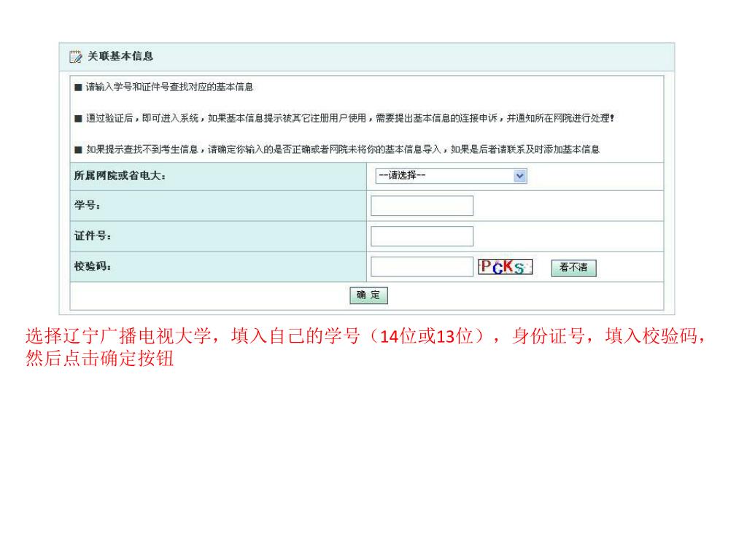Image resolution: width=747 pixels, height=560 pixels.
Task: Submit form with 确定 button
Action: pyautogui.click(x=368, y=295)
